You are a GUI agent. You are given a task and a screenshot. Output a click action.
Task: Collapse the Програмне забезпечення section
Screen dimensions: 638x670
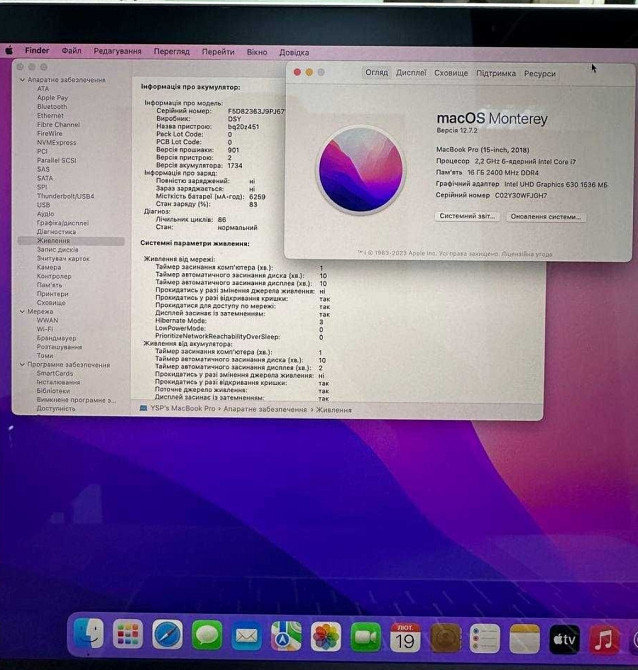pyautogui.click(x=22, y=364)
